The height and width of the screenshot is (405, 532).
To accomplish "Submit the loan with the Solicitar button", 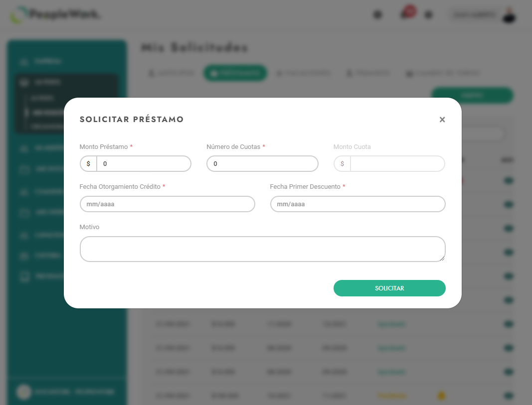I will [x=389, y=288].
